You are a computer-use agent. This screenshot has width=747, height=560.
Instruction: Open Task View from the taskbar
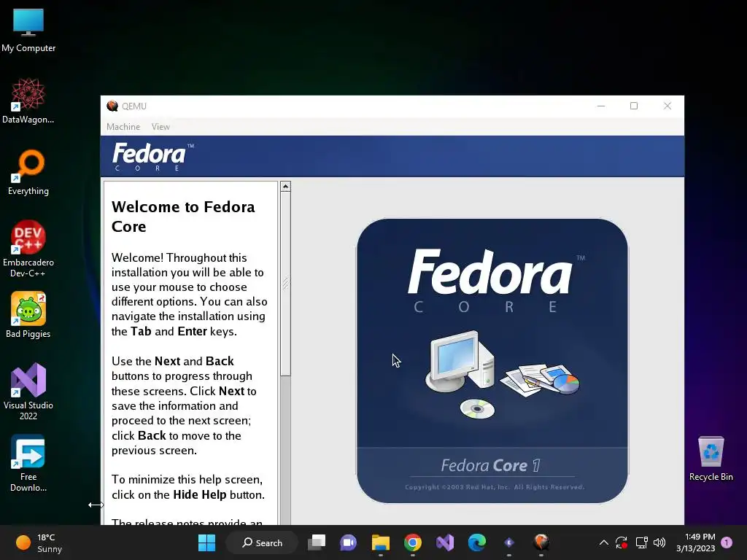click(x=317, y=542)
